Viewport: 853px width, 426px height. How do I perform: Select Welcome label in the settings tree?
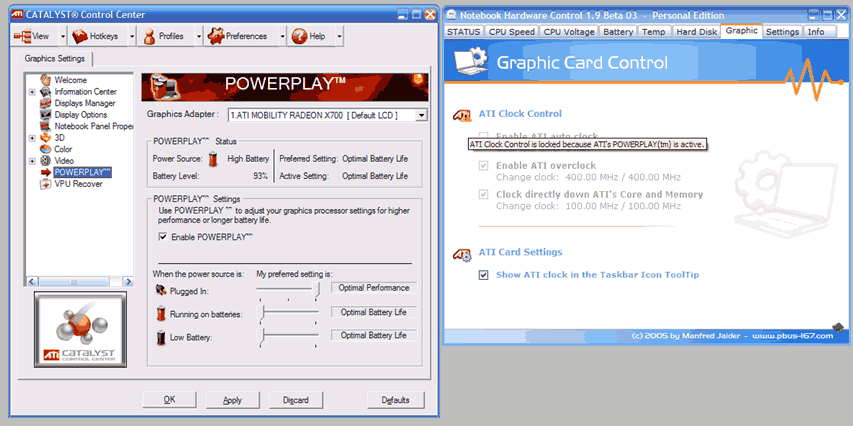(70, 80)
